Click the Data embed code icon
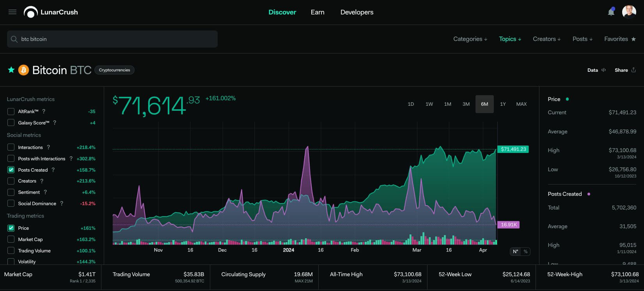644x291 pixels. coord(603,70)
